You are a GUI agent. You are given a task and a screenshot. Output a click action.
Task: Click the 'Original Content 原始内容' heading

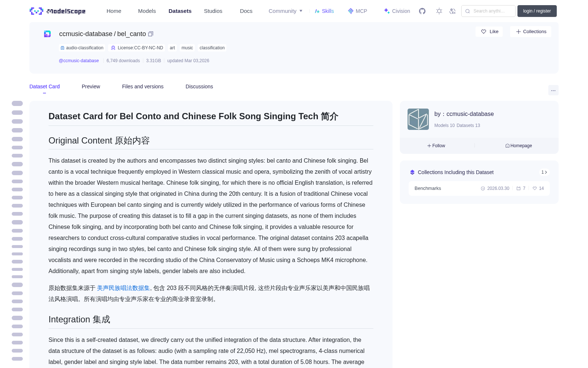(99, 141)
